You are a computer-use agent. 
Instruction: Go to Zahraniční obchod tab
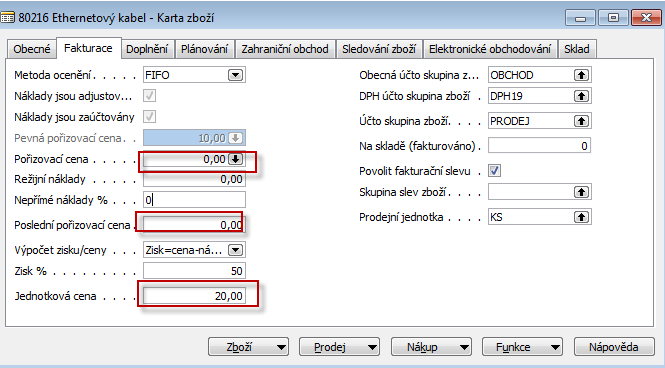point(285,49)
